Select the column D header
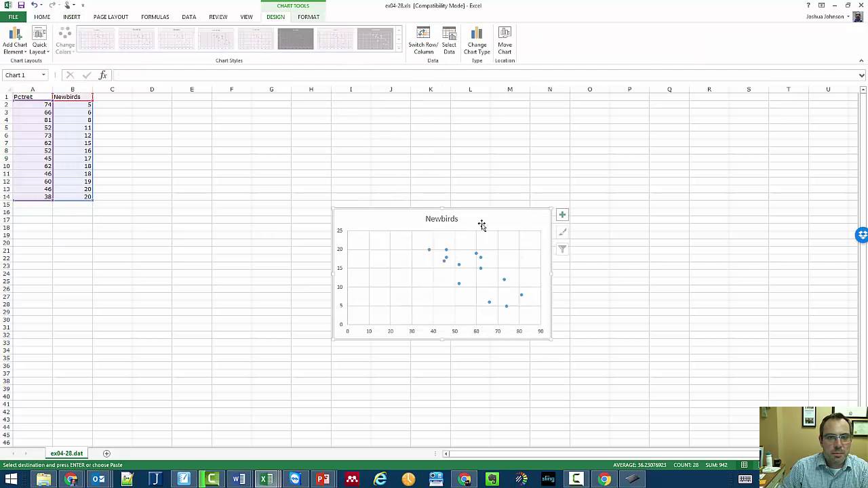Screen dimensions: 868x488 pos(152,89)
